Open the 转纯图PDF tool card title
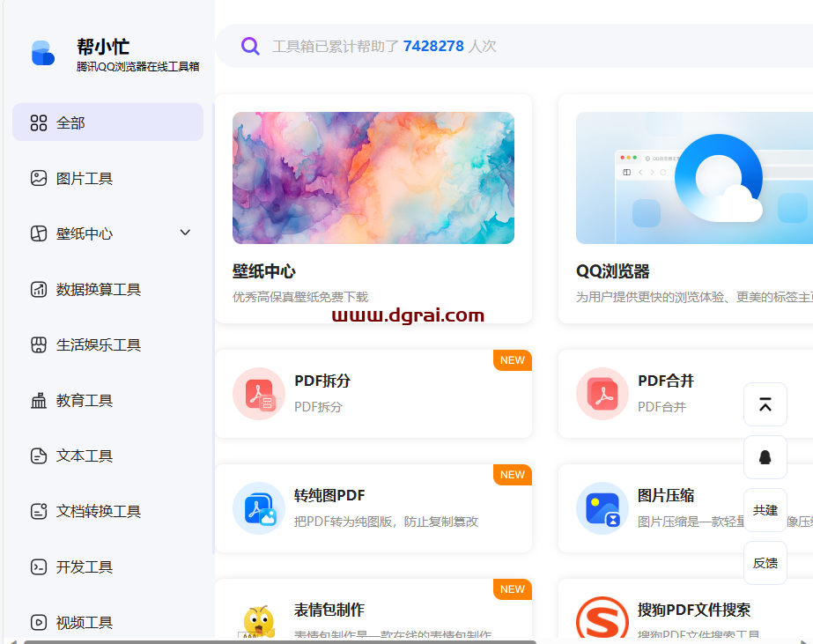The height and width of the screenshot is (644, 813). (329, 496)
